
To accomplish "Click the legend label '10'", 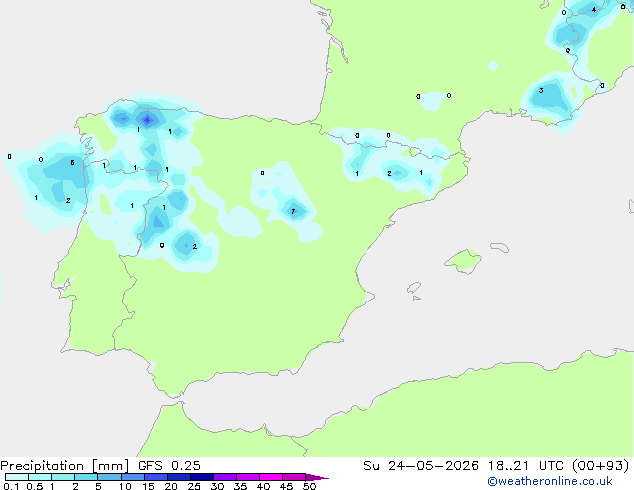I will tap(125, 486).
